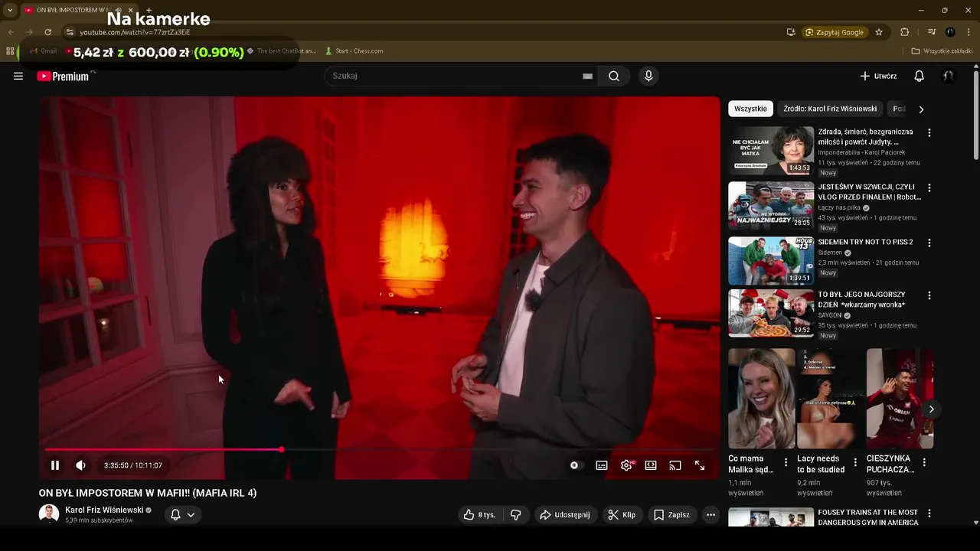Viewport: 980px width, 551px height.
Task: Open the Start - Chess.com bookmark
Action: [x=354, y=51]
